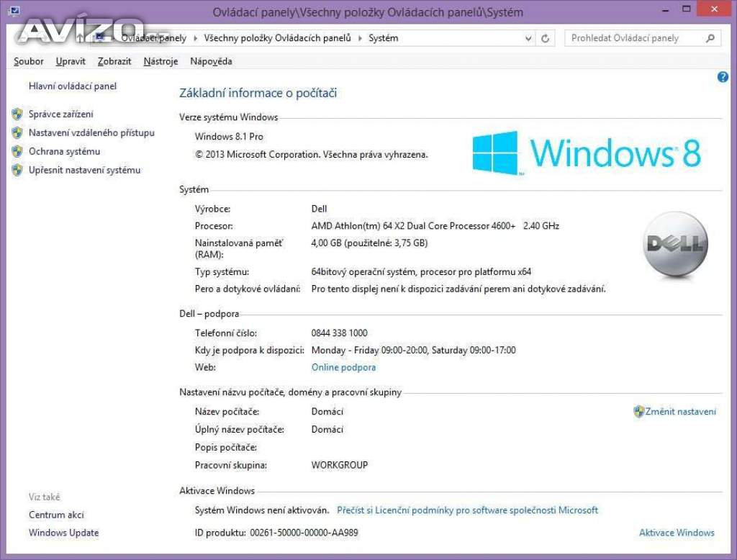Click the AMD Athlon processor value
Viewport: 737px width, 560px height.
point(435,226)
